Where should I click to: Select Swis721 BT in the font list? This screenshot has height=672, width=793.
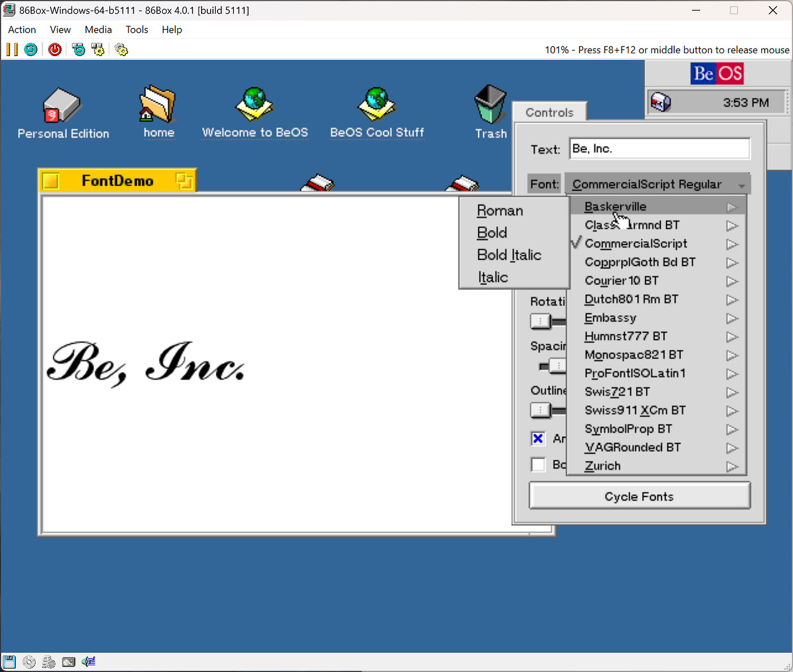[x=657, y=392]
